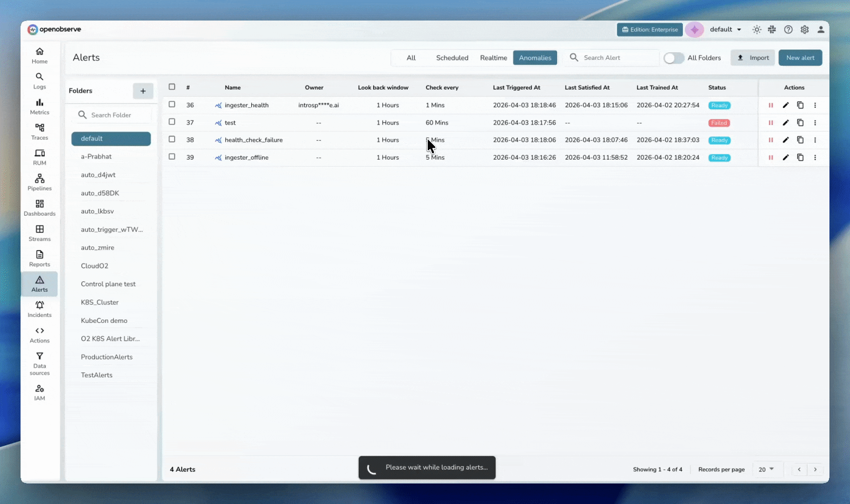Viewport: 850px width, 504px height.
Task: Open the default organization dropdown
Action: tap(725, 29)
